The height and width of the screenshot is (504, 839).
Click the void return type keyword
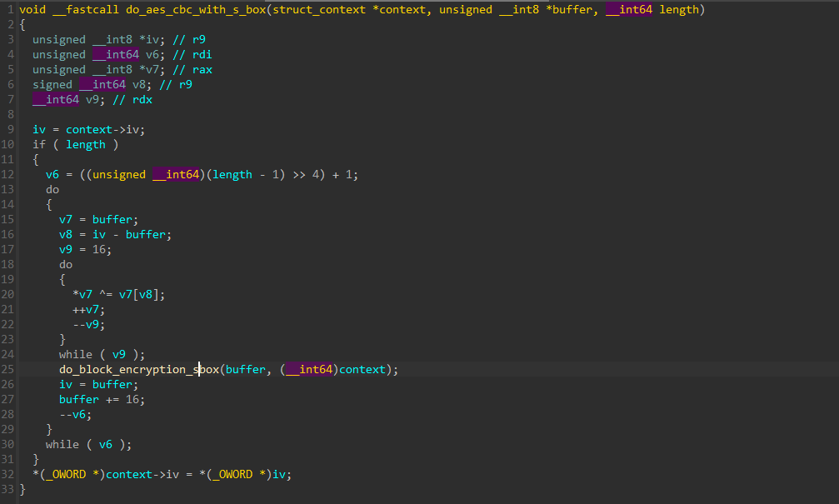33,9
